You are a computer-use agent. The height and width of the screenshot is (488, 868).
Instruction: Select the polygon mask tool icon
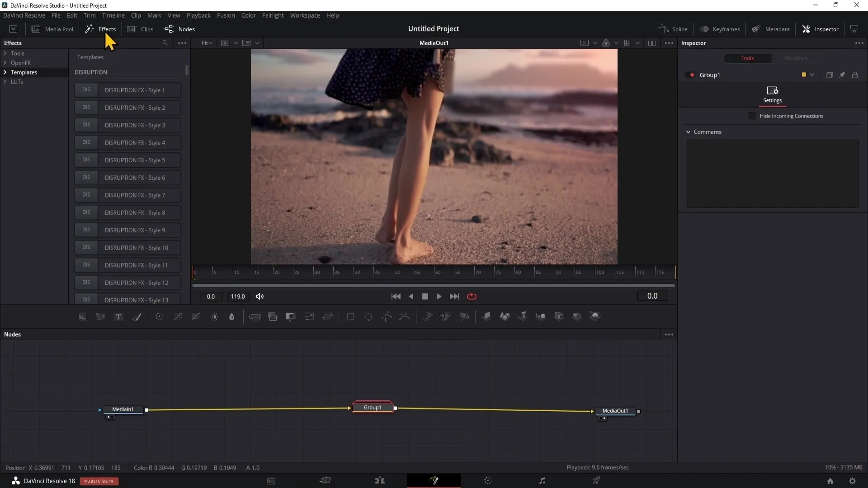tap(387, 316)
